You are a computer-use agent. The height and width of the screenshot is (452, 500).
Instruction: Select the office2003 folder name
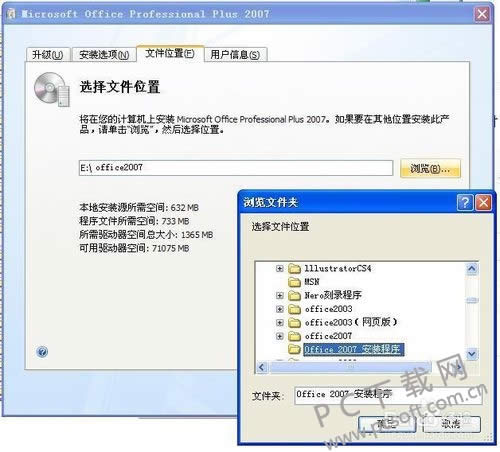(328, 309)
